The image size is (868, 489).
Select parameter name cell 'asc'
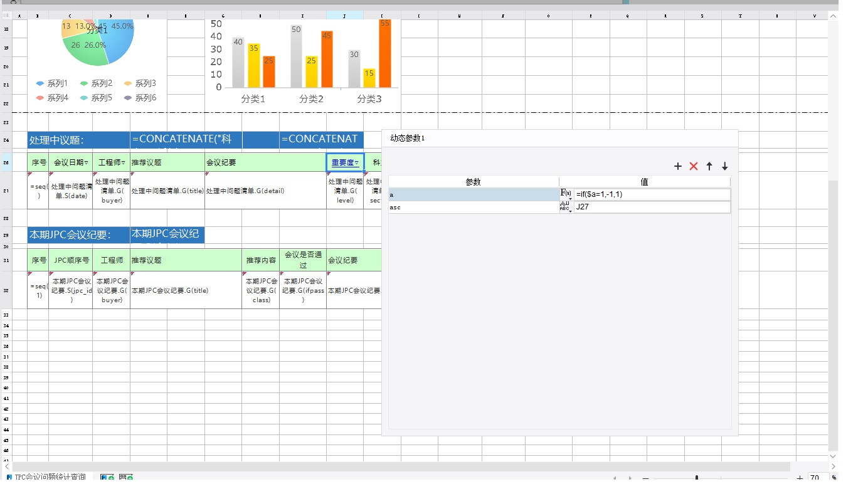click(474, 207)
